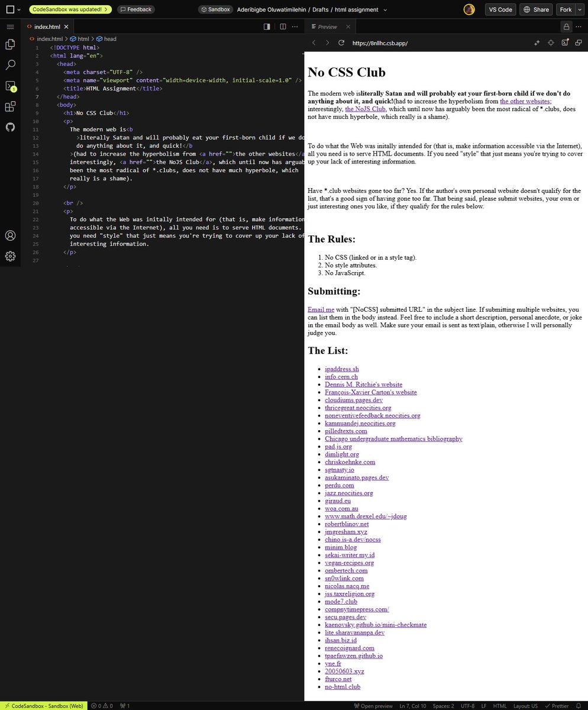
Task: Open the hamburger menu in the sidebar
Action: pyautogui.click(x=10, y=27)
